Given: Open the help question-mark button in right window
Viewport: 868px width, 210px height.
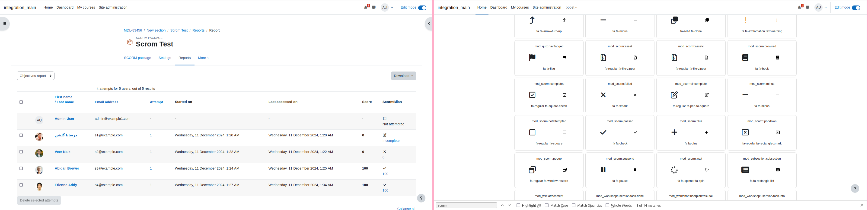Looking at the screenshot, I should pyautogui.click(x=855, y=188).
